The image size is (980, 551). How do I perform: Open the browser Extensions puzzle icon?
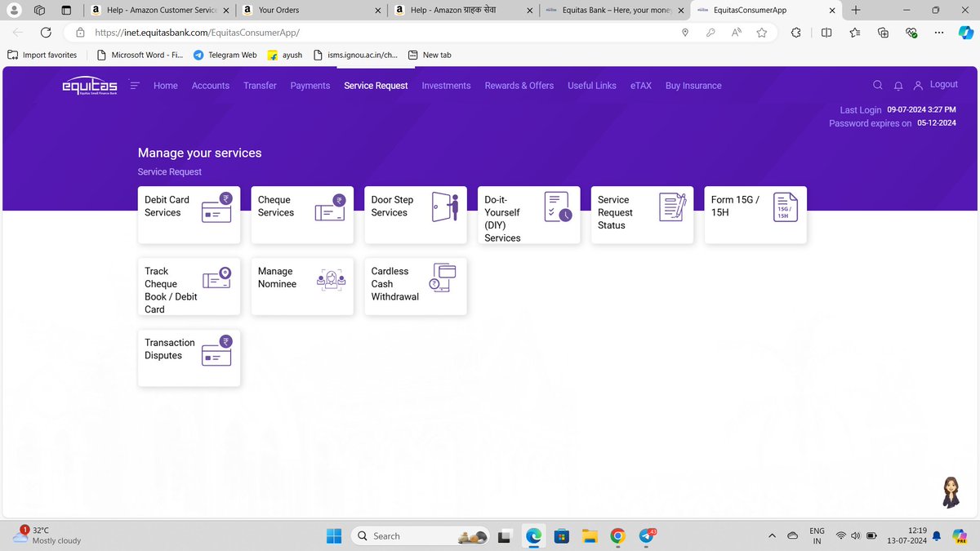click(x=796, y=33)
